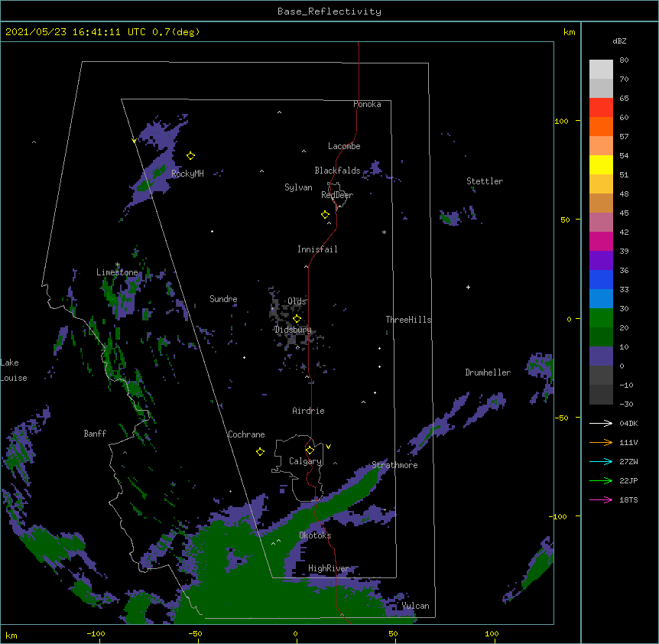The width and height of the screenshot is (659, 644).
Task: Click the Okotoks label
Action: (x=315, y=535)
